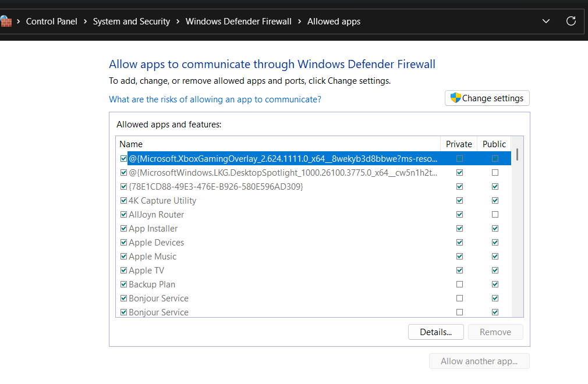Toggle checkbox next to Backup Plan
This screenshot has height=384, width=588.
123,285
